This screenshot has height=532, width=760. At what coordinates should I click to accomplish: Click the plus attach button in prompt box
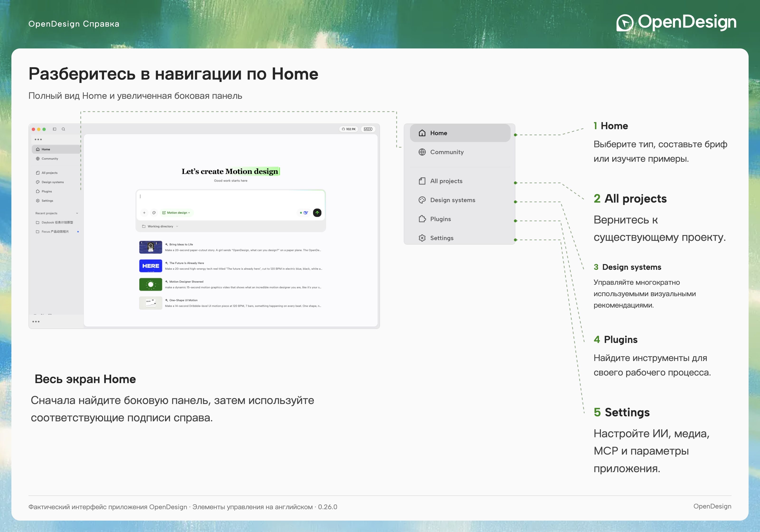tap(144, 213)
